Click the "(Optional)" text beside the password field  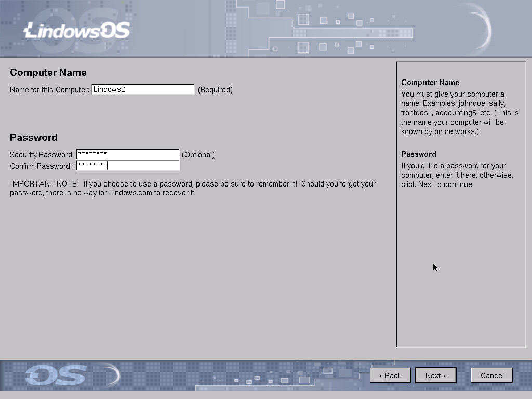(x=198, y=155)
